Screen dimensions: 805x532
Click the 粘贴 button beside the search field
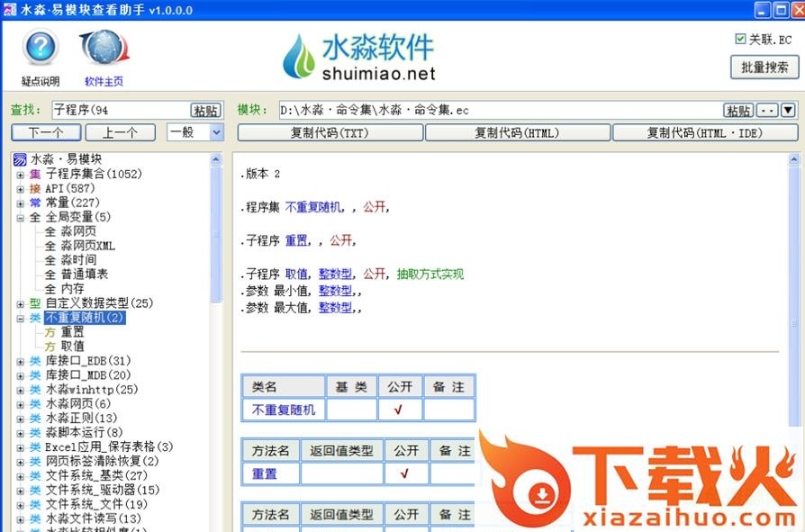pos(206,111)
